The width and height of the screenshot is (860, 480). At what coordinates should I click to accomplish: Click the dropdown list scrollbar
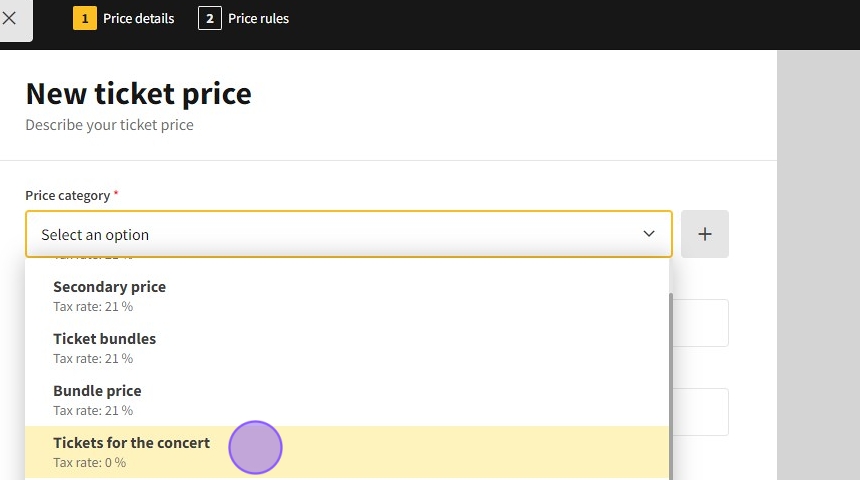coord(670,380)
